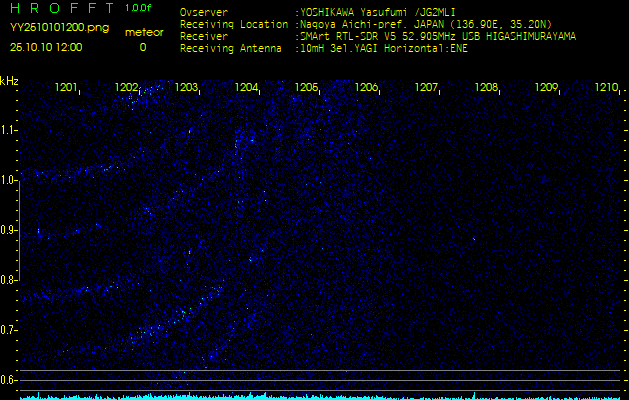This screenshot has height=400, width=629.
Task: Click the 1204 time marker
Action: [246, 87]
